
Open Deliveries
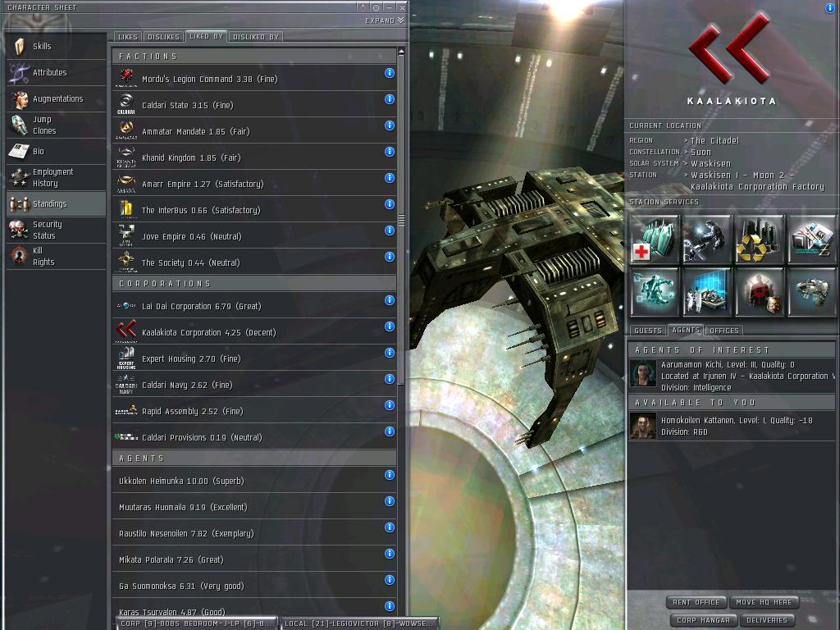pos(767,620)
